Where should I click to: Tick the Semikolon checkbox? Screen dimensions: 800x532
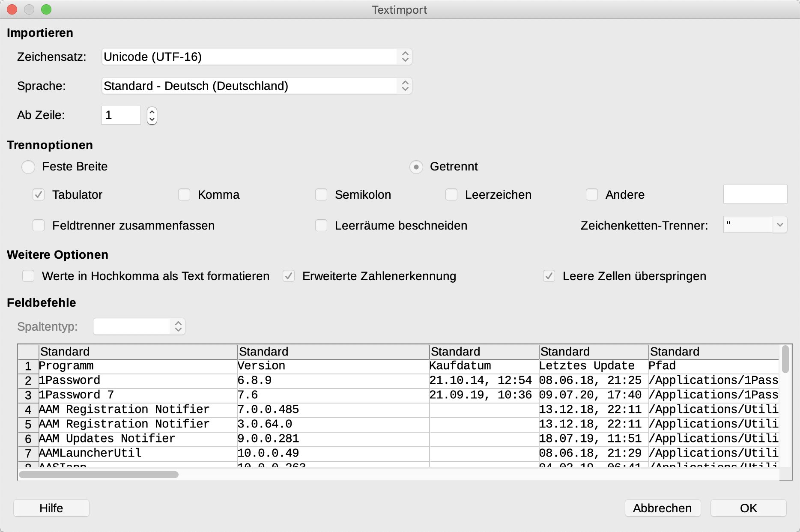point(321,194)
